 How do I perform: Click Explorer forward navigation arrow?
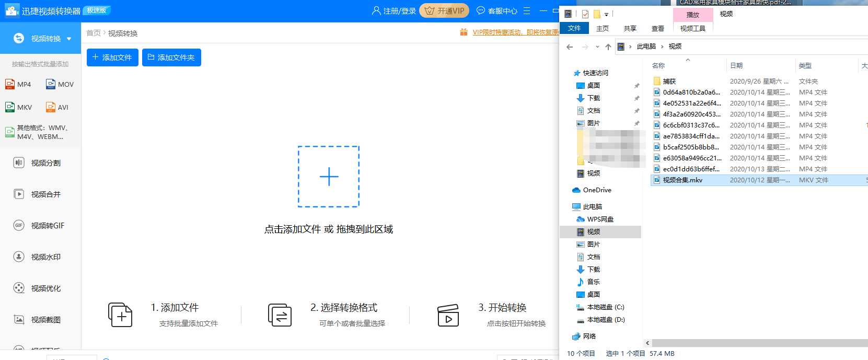(585, 47)
